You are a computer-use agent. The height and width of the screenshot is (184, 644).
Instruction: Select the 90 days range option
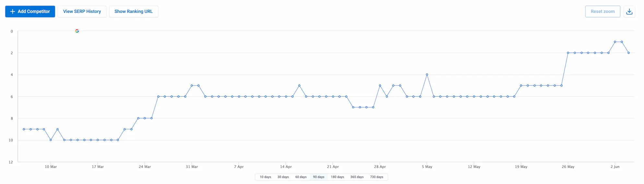[x=319, y=177]
